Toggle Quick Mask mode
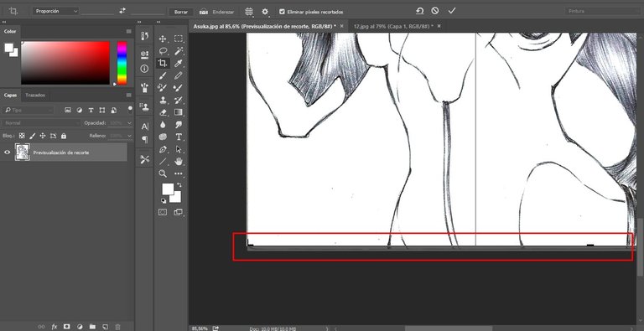This screenshot has height=331, width=644. point(163,212)
